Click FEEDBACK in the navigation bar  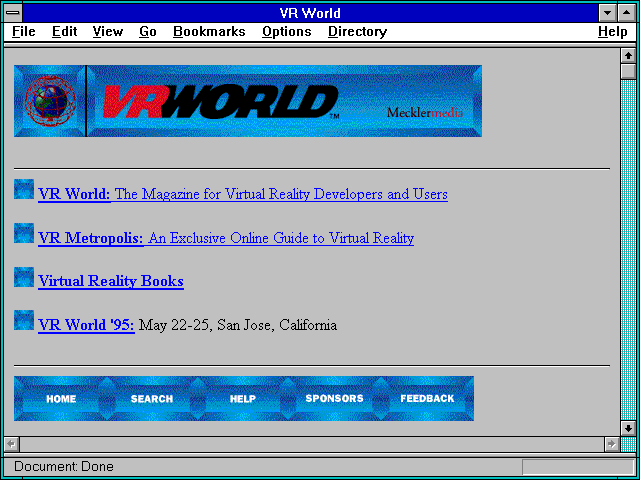coord(427,398)
